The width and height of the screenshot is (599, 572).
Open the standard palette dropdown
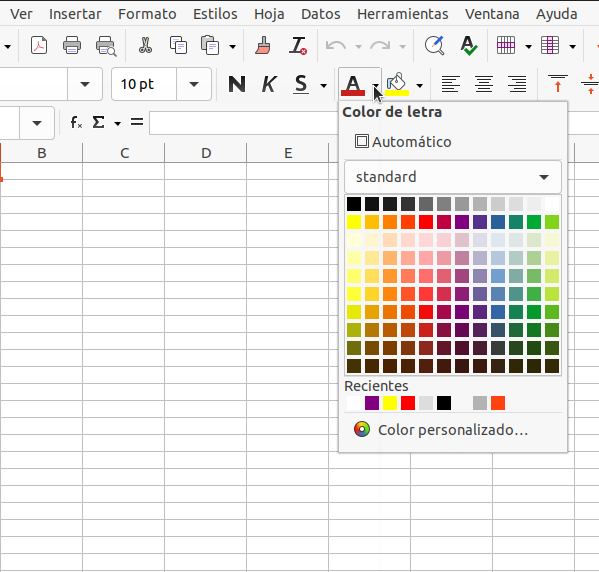(x=453, y=177)
